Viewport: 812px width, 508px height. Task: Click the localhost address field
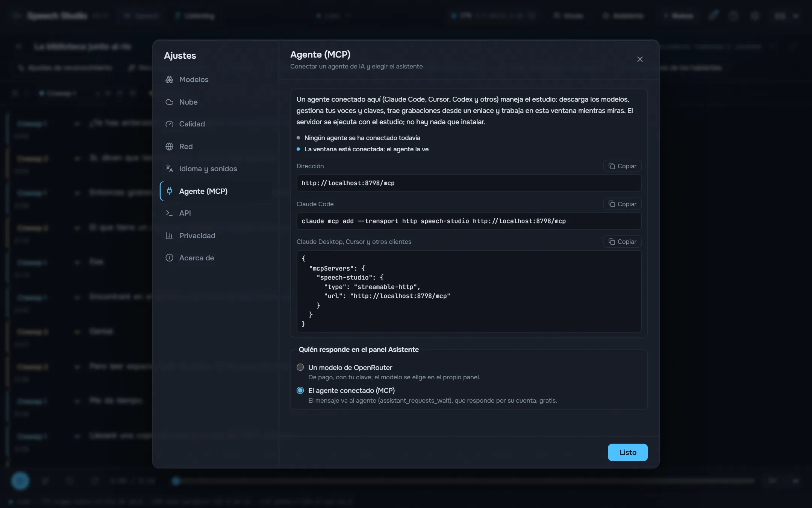click(469, 183)
